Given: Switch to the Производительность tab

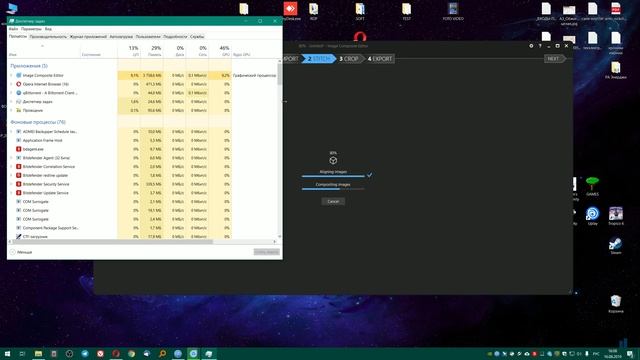Looking at the screenshot, I should (48, 37).
